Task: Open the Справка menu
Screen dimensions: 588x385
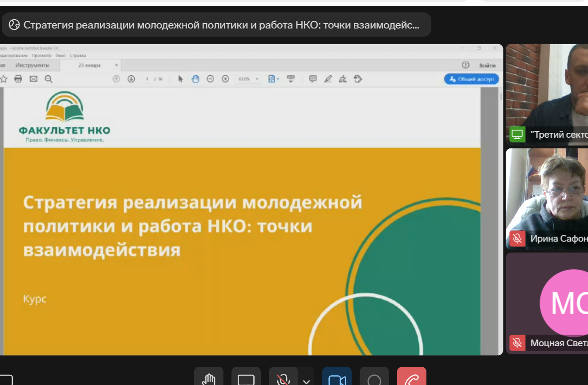Action: tap(78, 56)
